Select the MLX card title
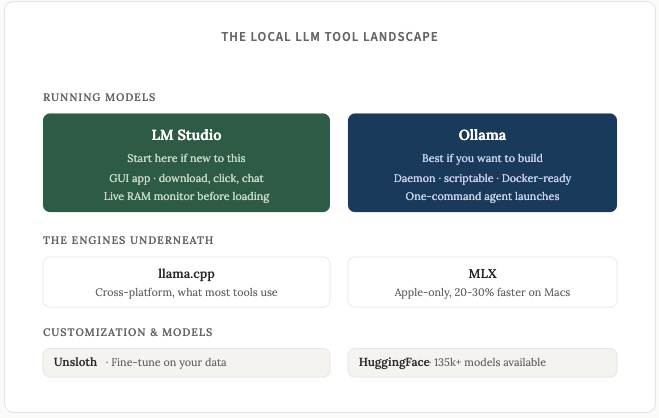Image resolution: width=659 pixels, height=418 pixels. (482, 274)
